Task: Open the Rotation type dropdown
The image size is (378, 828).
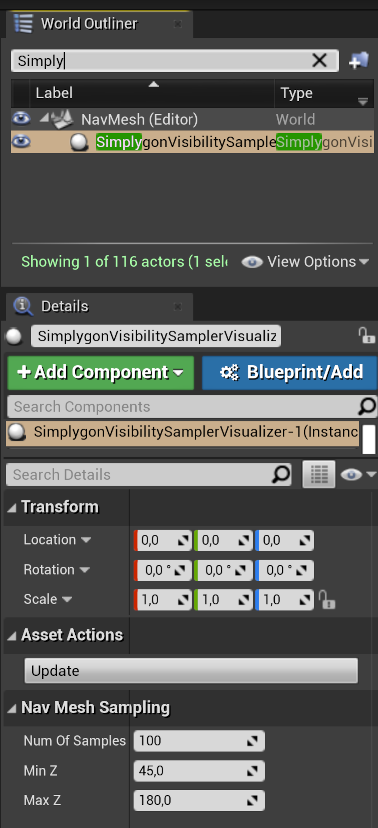Action: (84, 570)
